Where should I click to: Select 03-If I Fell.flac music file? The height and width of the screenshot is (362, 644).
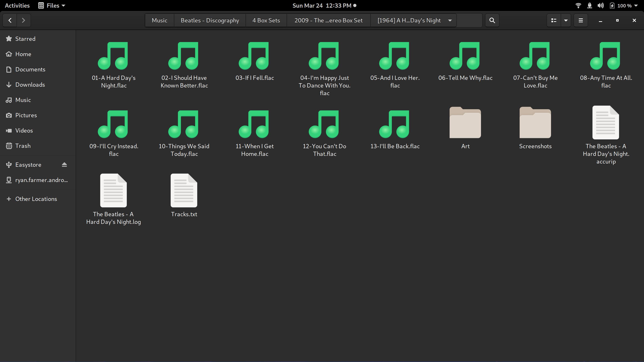tap(254, 56)
